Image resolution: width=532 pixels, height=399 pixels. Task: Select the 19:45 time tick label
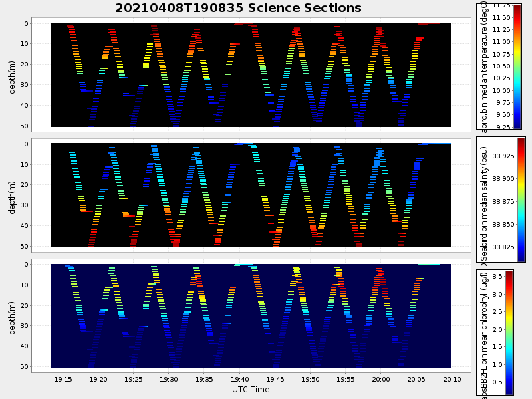(275, 379)
